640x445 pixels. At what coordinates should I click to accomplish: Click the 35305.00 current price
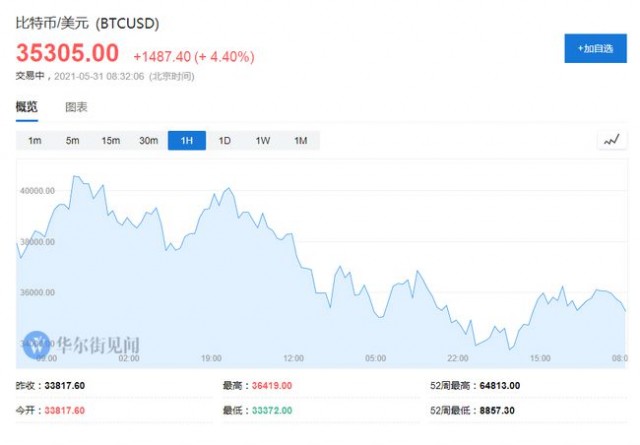click(x=67, y=53)
